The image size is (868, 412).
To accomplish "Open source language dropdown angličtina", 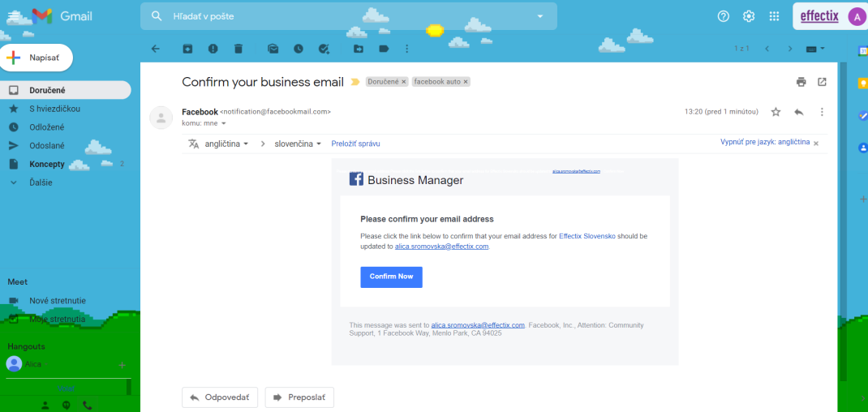I will pyautogui.click(x=226, y=144).
